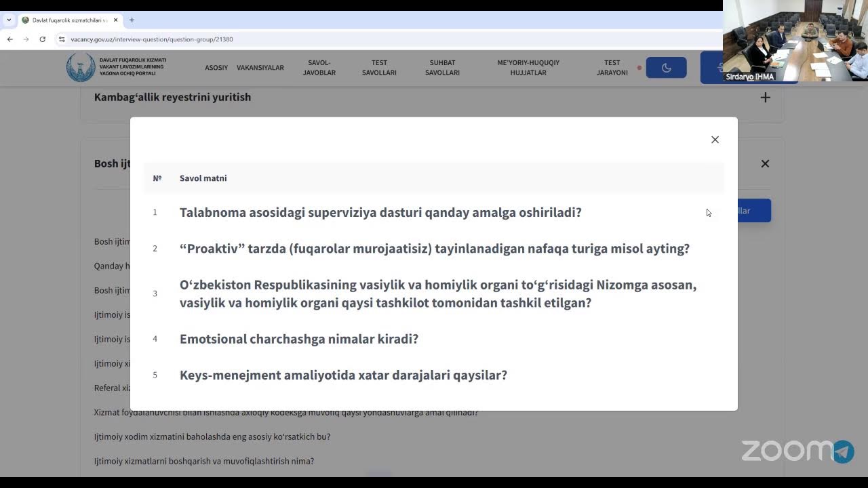Open the ASOSIY menu item

[x=216, y=68]
